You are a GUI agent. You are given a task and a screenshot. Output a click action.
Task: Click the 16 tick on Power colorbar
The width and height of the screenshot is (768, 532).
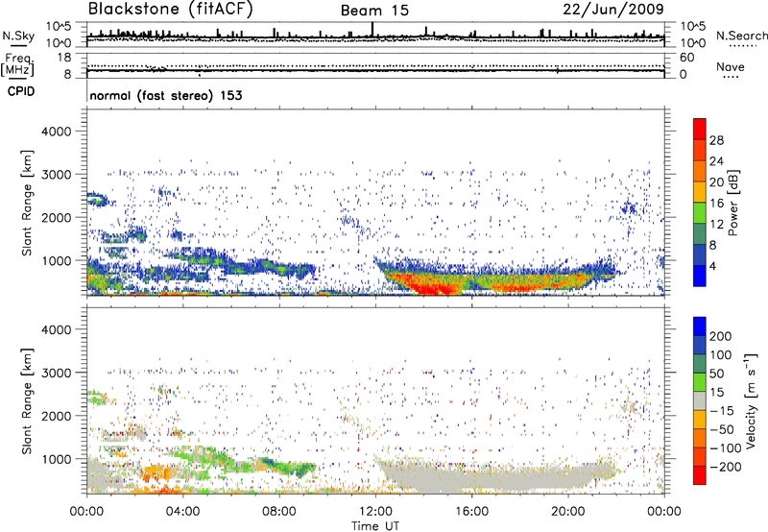point(716,204)
